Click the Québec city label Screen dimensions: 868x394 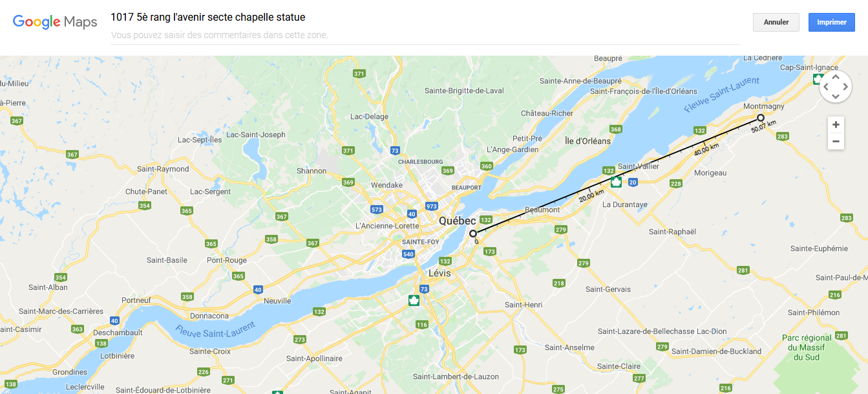tap(457, 221)
